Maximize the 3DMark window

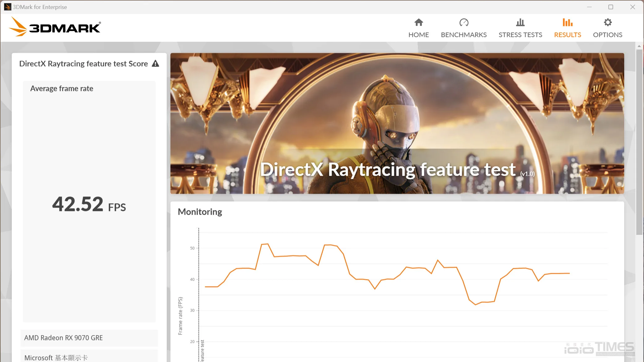click(611, 7)
